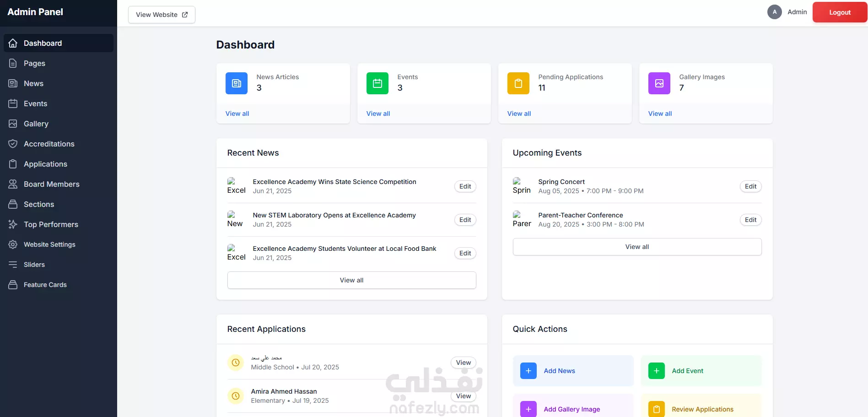Click the Admin Panel title
The width and height of the screenshot is (868, 417).
click(35, 12)
